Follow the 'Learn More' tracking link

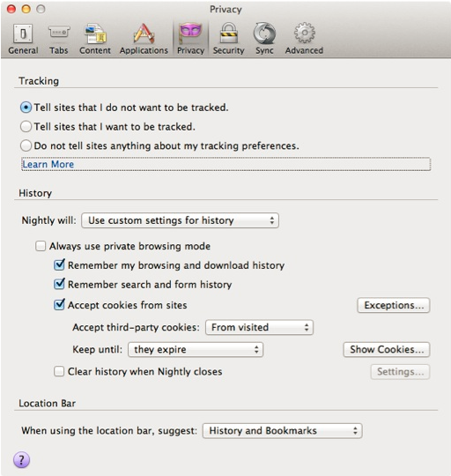click(x=48, y=165)
